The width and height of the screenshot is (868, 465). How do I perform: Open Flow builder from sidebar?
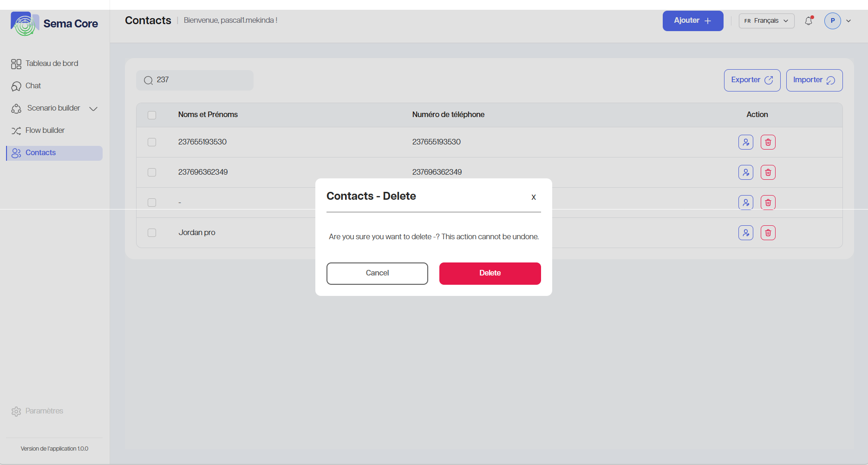45,131
